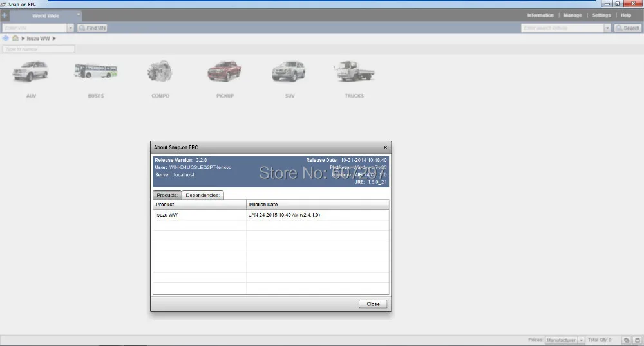Click the Close button in About dialog
The image size is (644, 346).
(x=372, y=304)
